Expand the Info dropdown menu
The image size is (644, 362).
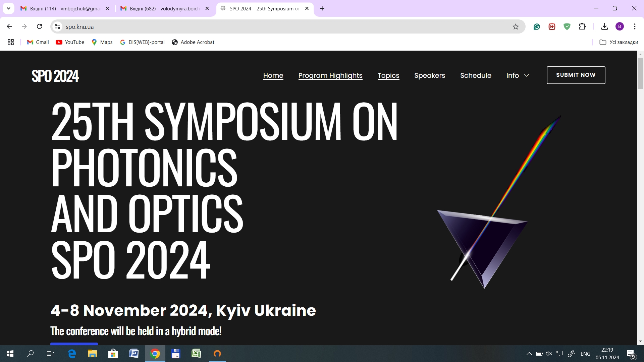(518, 75)
